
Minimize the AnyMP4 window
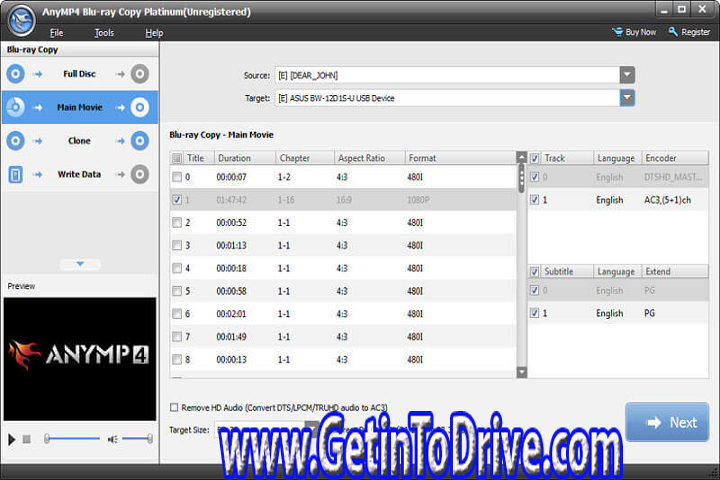[664, 10]
